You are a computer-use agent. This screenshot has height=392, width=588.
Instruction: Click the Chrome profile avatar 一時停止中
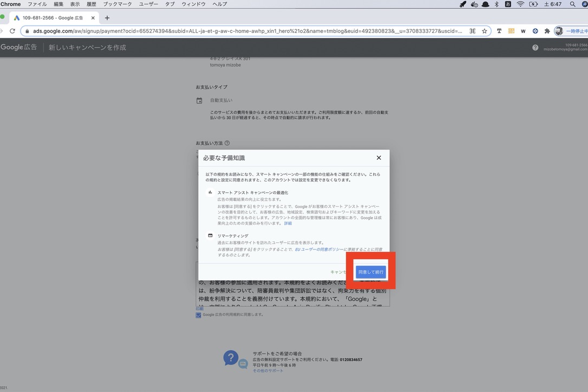click(571, 31)
